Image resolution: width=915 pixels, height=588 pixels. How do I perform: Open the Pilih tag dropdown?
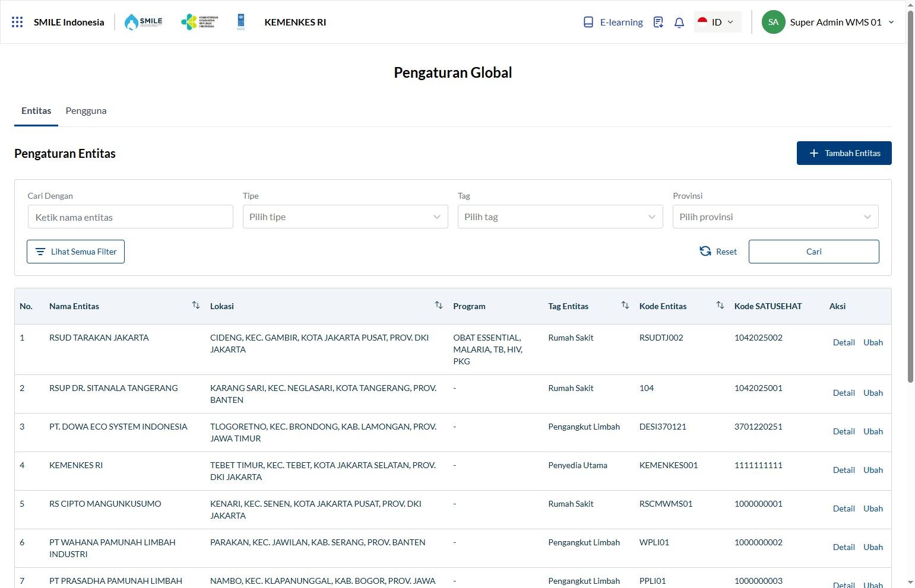[x=560, y=217]
